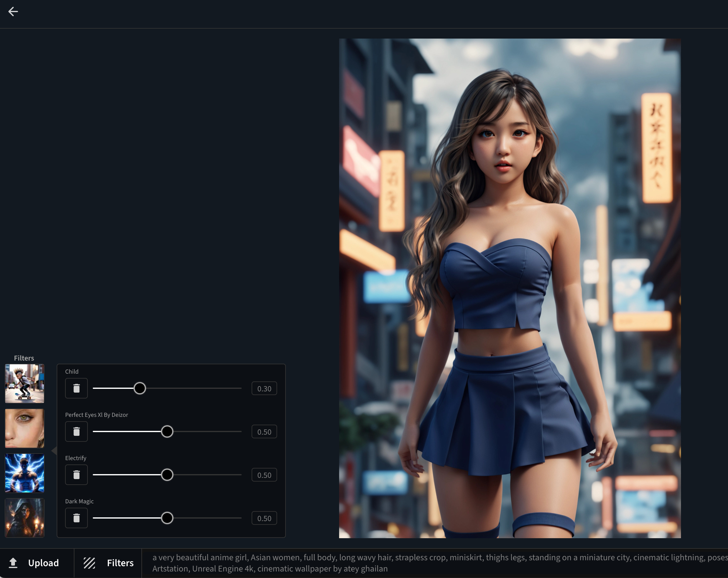The image size is (728, 578).
Task: Click the Dark Magic slider handle
Action: pyautogui.click(x=167, y=518)
